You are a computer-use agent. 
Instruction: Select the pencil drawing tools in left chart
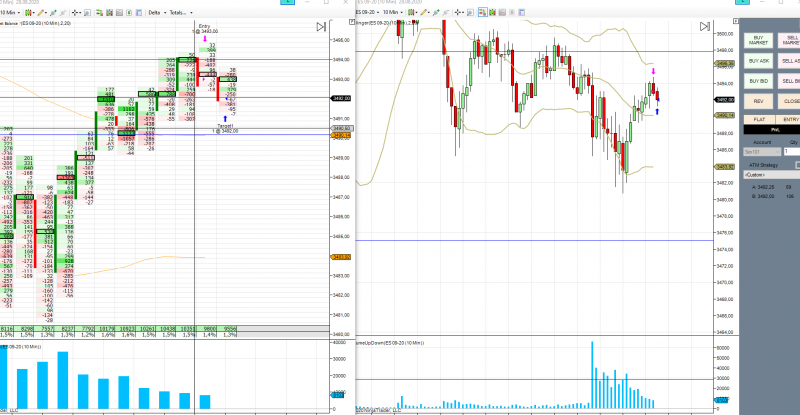[x=41, y=12]
